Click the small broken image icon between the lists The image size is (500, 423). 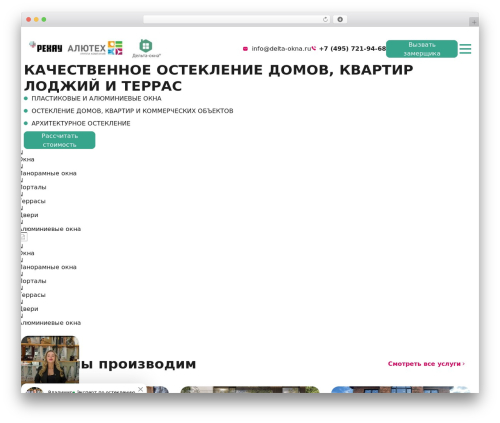24,237
